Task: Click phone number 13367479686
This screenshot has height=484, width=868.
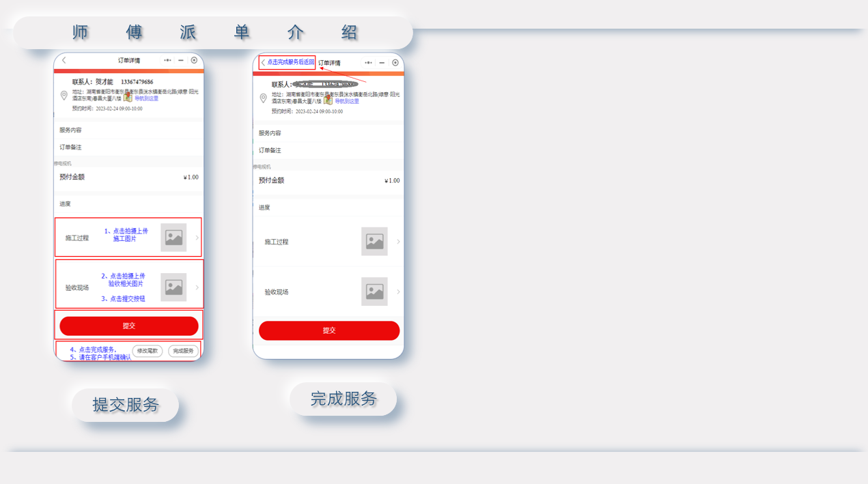Action: (137, 82)
